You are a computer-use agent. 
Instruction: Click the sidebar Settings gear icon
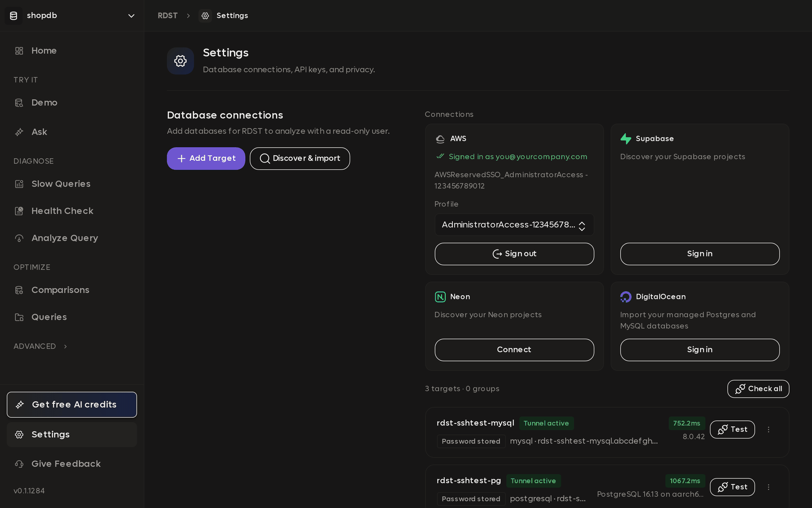click(19, 434)
